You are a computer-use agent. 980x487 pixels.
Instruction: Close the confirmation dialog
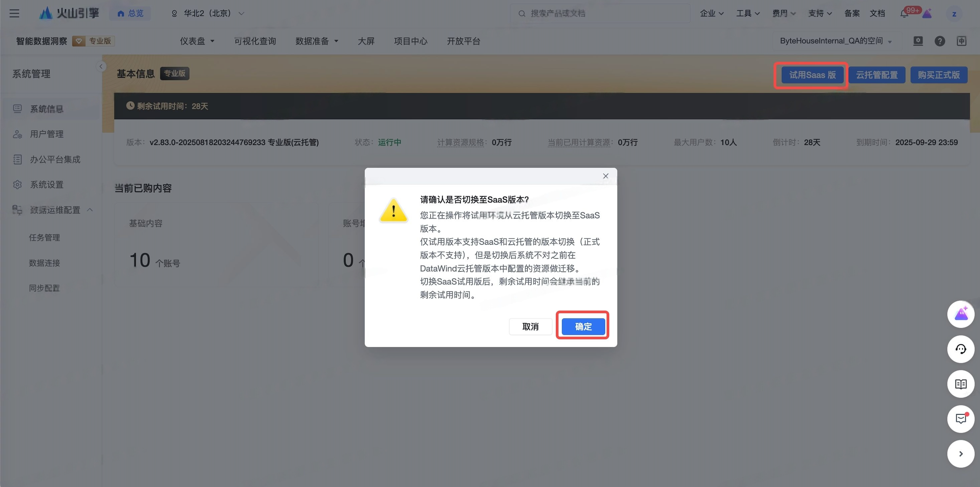coord(605,176)
